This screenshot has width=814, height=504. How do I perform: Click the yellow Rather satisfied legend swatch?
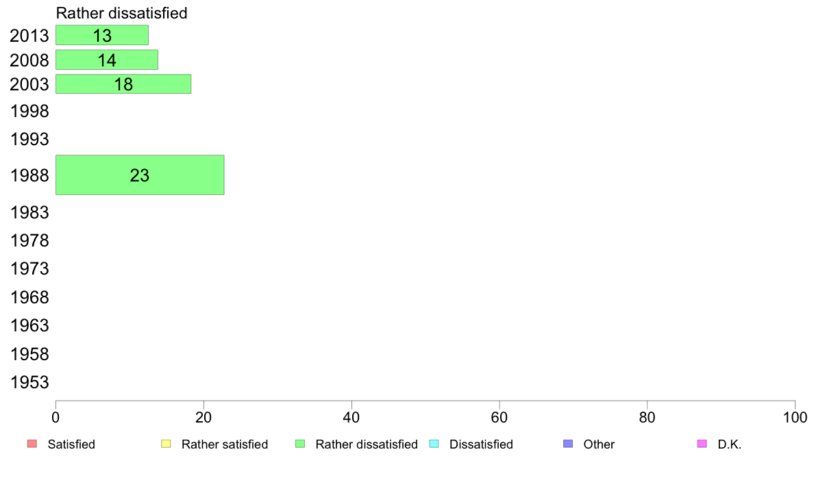tap(166, 444)
